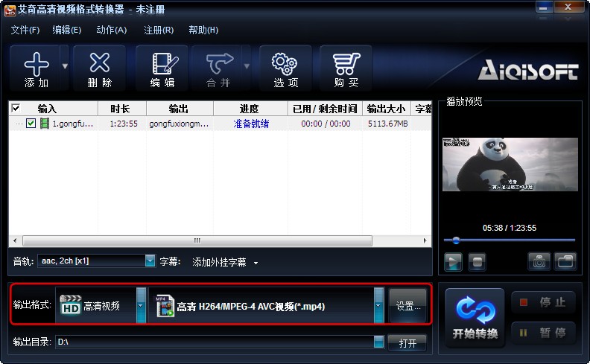Viewport: 590px width, 364px height.
Task: Open the 帮助(H) menu
Action: tap(203, 30)
